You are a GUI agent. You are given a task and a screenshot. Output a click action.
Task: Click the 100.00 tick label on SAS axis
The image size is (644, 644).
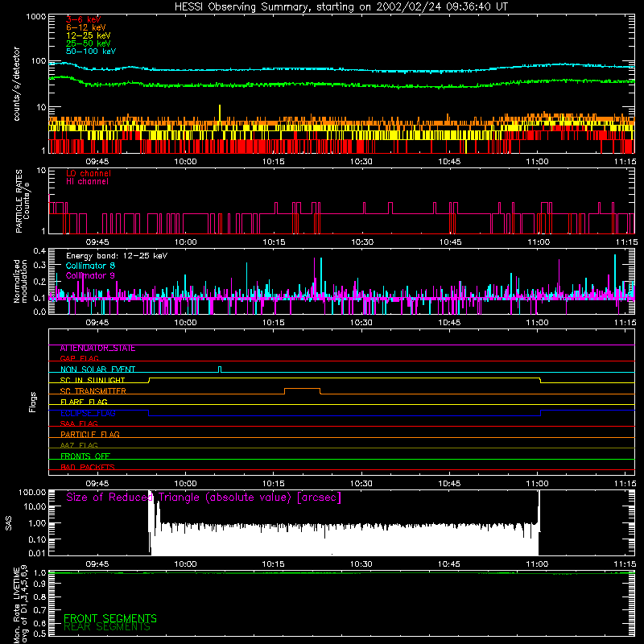(32, 493)
